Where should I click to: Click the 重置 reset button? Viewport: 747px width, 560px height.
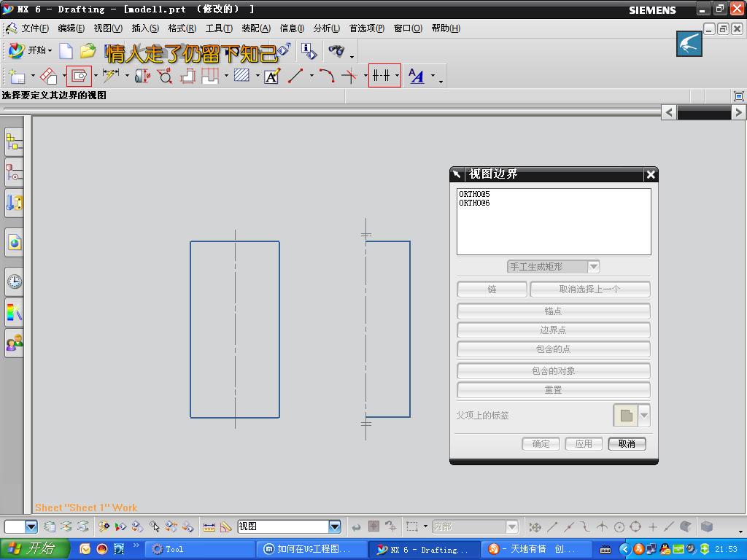[x=553, y=389]
